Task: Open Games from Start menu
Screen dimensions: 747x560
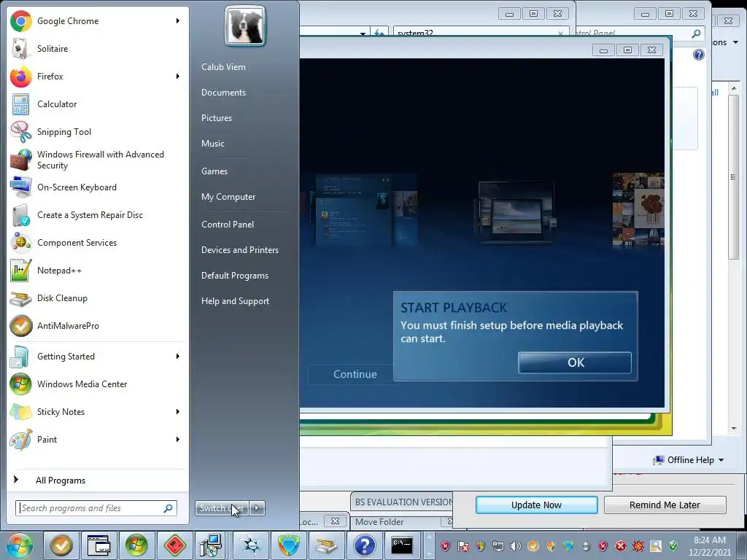Action: click(214, 171)
